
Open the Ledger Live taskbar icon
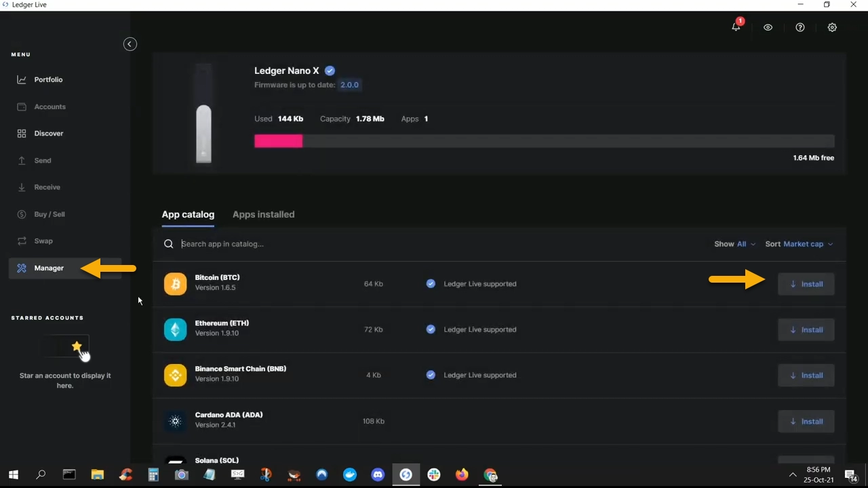[406, 474]
